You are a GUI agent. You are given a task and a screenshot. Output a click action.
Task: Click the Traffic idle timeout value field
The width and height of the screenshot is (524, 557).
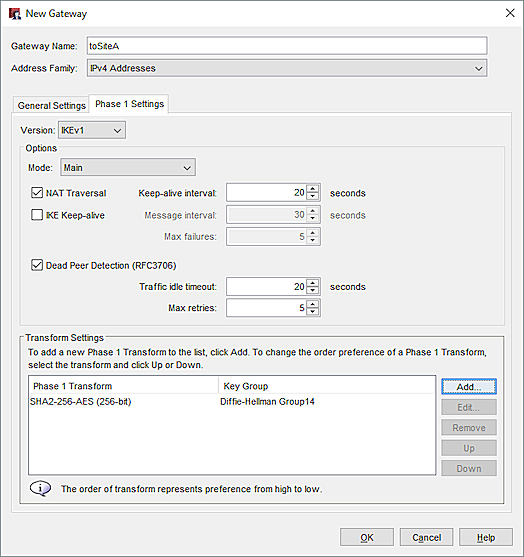(266, 287)
